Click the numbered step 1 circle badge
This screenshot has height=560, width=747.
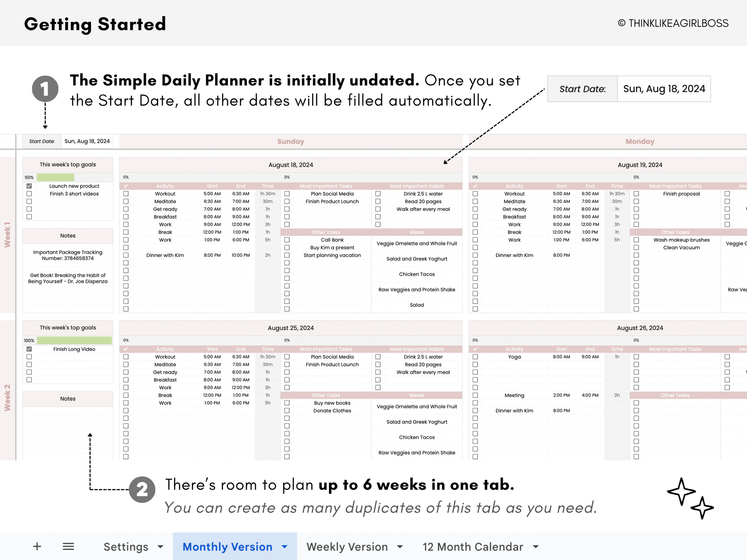click(x=45, y=89)
